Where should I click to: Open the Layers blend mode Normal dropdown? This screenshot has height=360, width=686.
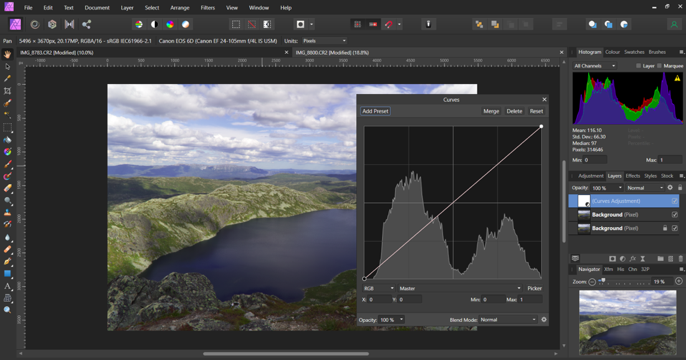[645, 188]
